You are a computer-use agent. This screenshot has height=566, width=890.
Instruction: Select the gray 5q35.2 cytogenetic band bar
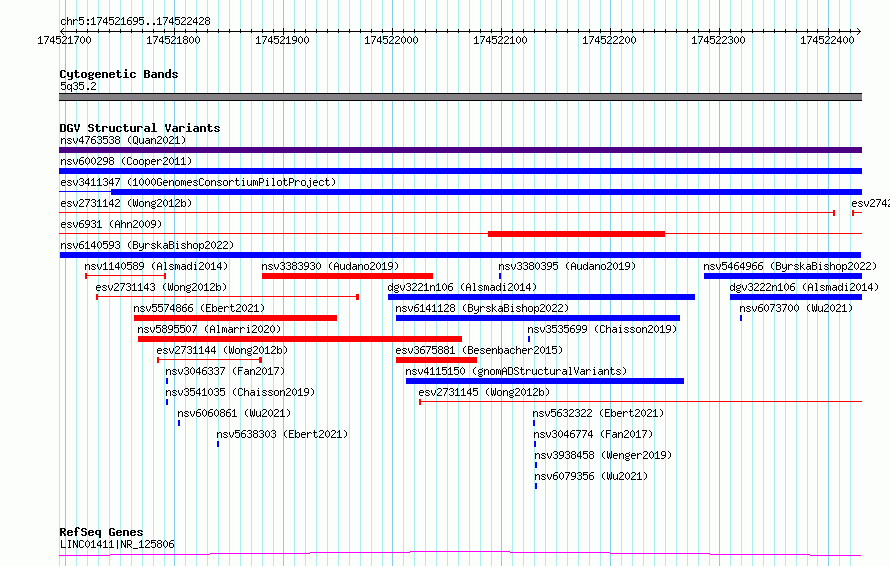460,97
